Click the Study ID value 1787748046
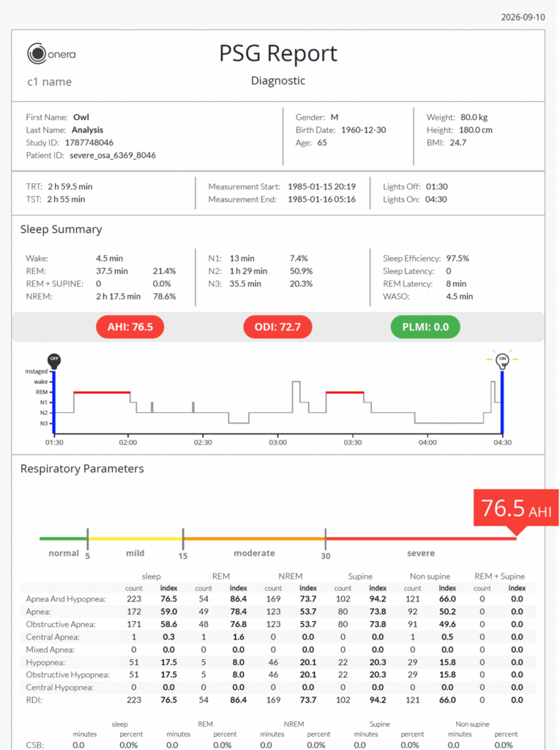560x750 pixels. point(89,143)
